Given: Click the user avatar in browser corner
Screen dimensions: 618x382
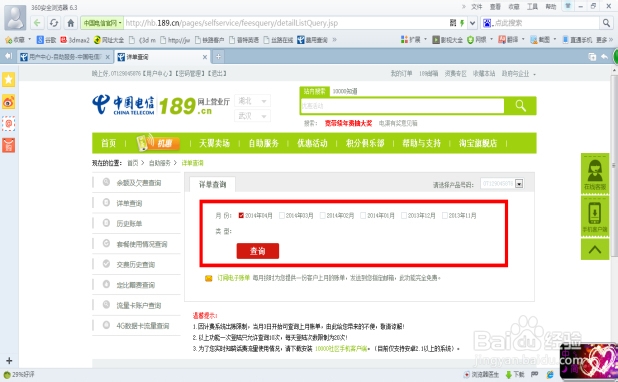Looking at the screenshot, I should (15, 18).
